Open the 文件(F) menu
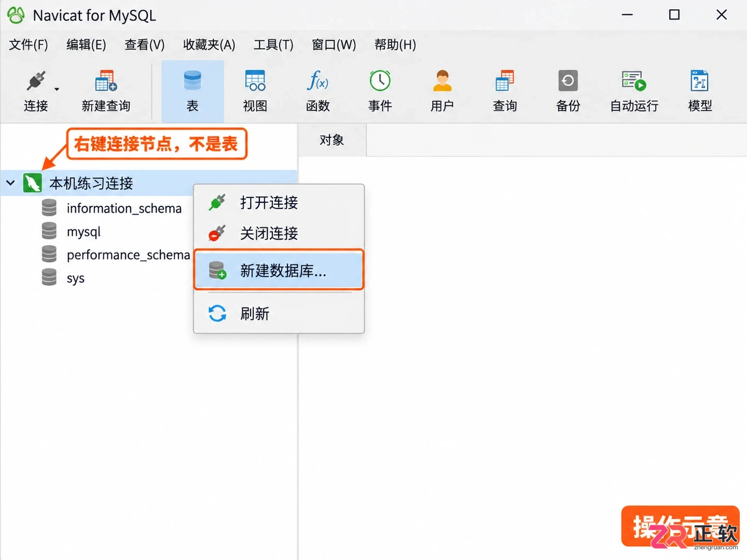Viewport: 747px width, 560px height. (29, 45)
